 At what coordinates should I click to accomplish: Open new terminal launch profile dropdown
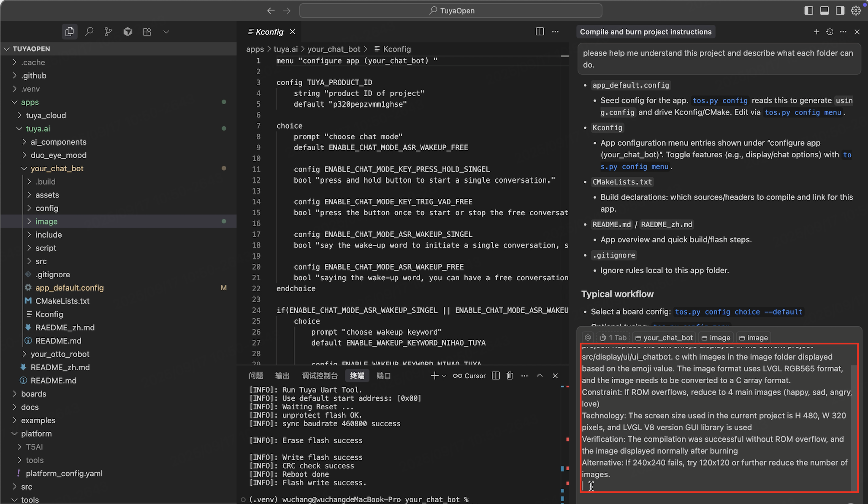click(x=444, y=376)
